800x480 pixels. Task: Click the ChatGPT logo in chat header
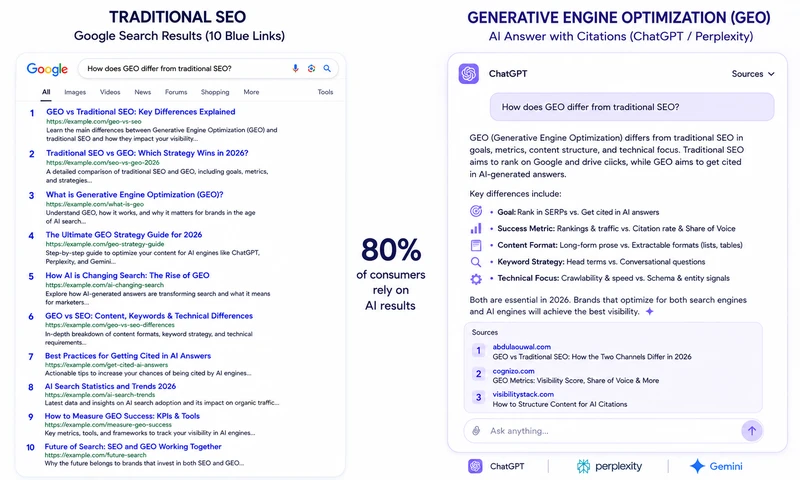pos(468,73)
